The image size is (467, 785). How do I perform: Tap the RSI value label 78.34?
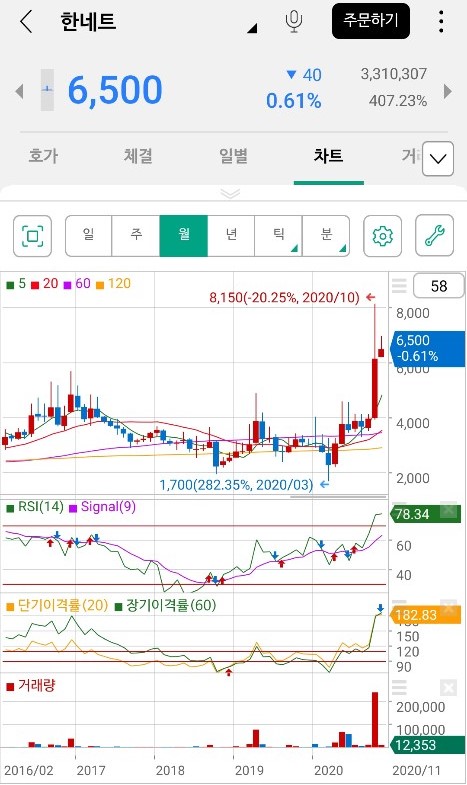[426, 514]
